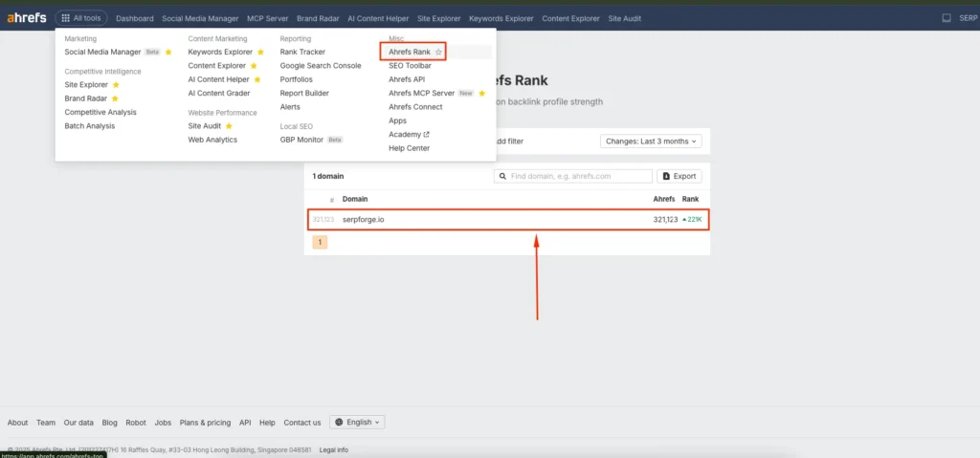Click the 221K rank change value

pyautogui.click(x=692, y=219)
